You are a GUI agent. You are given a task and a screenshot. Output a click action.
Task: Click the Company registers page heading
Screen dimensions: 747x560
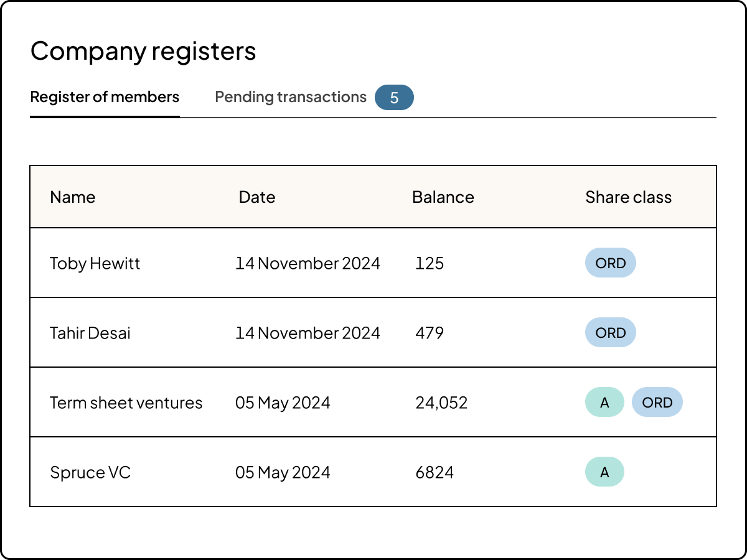click(x=143, y=51)
